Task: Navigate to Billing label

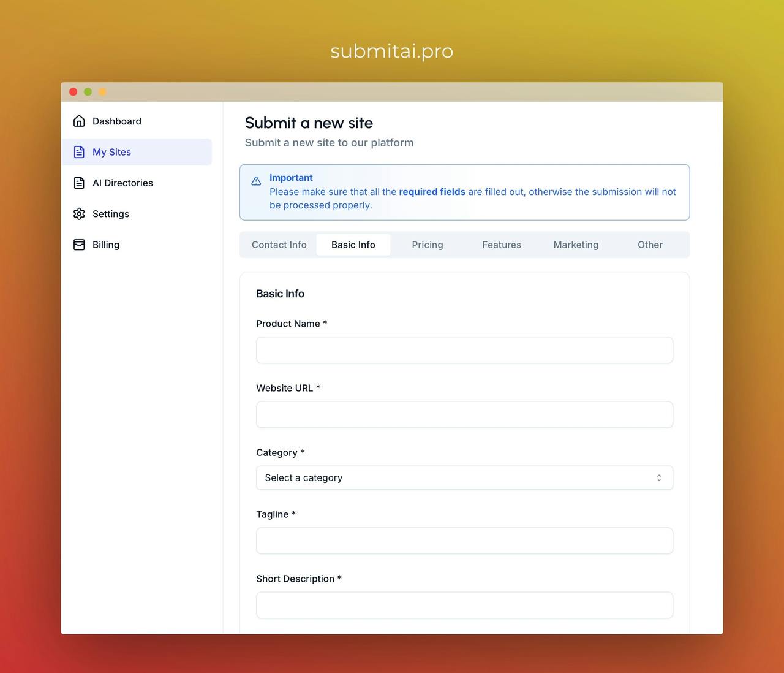Action: [x=106, y=245]
